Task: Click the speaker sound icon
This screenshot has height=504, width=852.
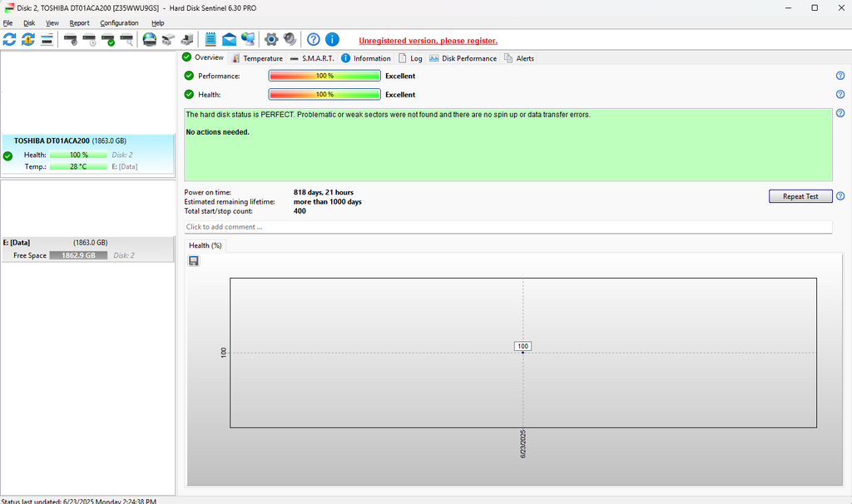Action: (290, 39)
